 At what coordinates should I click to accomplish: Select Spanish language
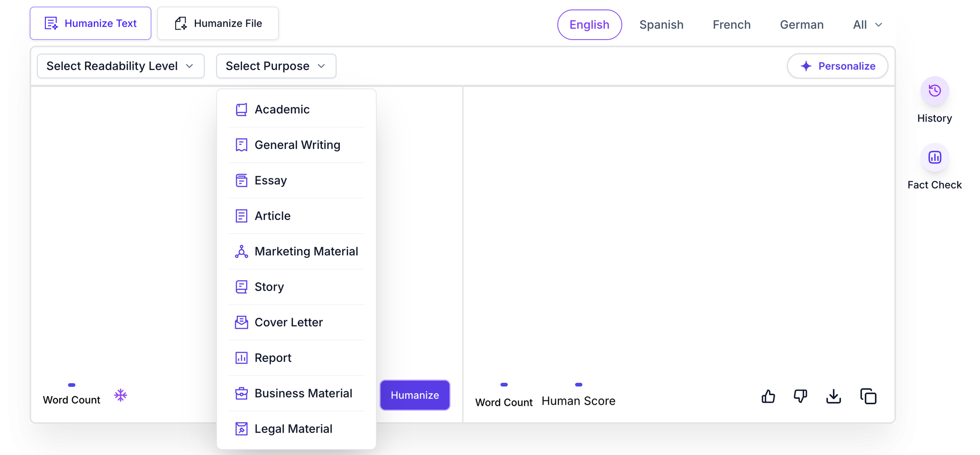coord(661,24)
